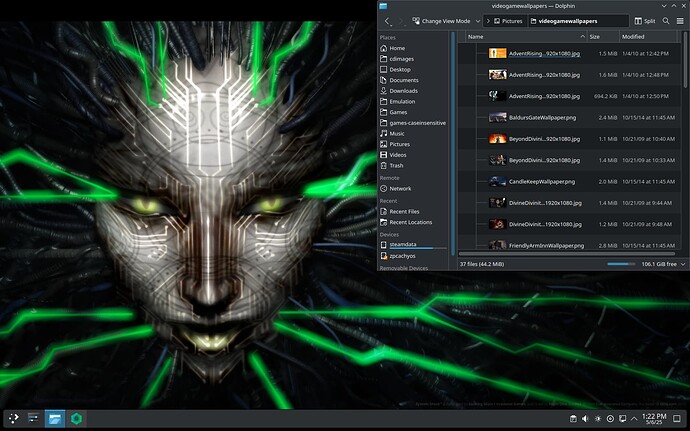Open the clipboard tray icon

pyautogui.click(x=573, y=419)
